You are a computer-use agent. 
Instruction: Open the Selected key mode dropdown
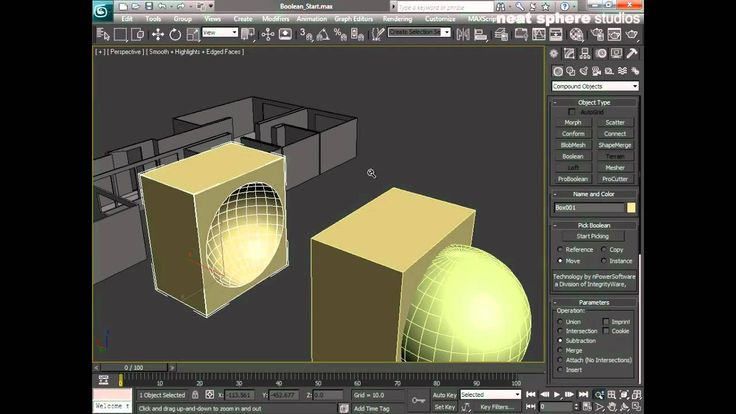pos(491,395)
